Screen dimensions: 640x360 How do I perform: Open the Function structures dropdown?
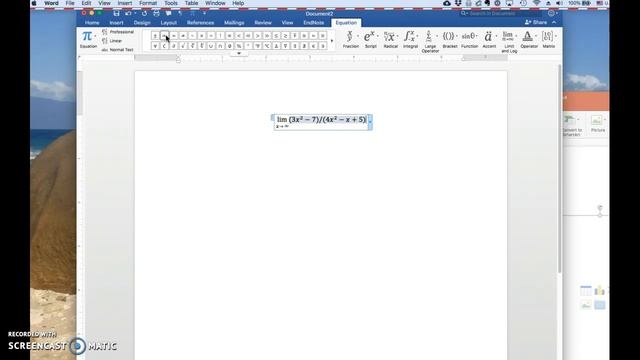[469, 40]
